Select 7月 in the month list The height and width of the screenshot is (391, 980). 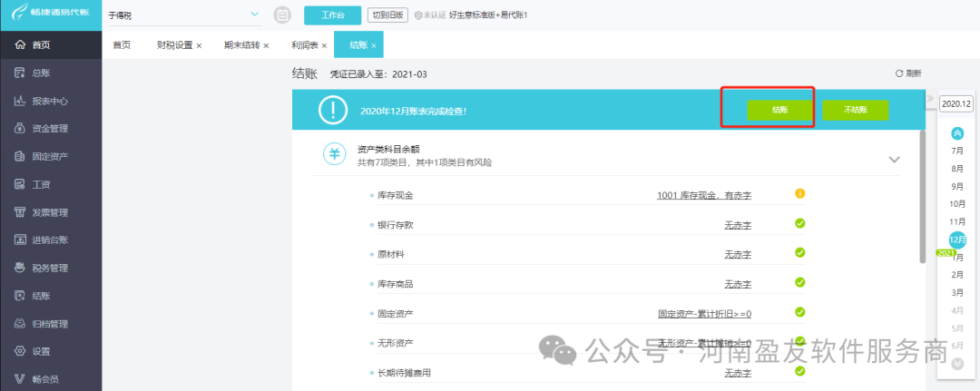click(x=957, y=151)
